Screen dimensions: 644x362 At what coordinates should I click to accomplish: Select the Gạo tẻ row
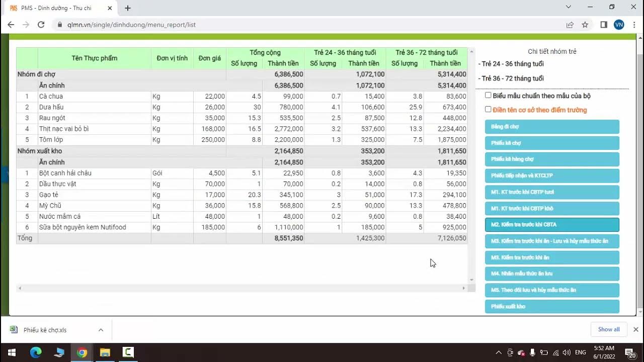click(242, 195)
